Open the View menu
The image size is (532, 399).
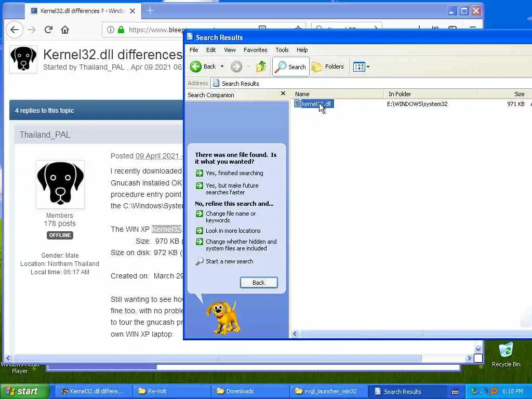230,50
